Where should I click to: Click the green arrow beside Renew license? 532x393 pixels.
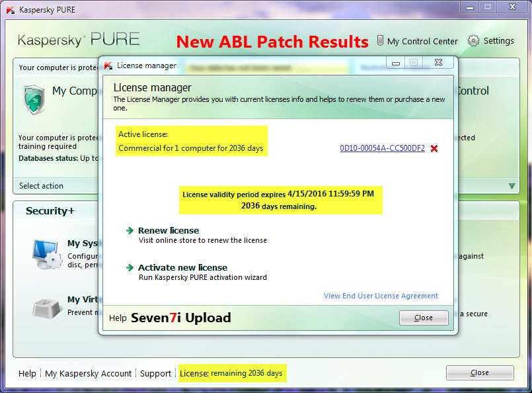[x=128, y=231]
